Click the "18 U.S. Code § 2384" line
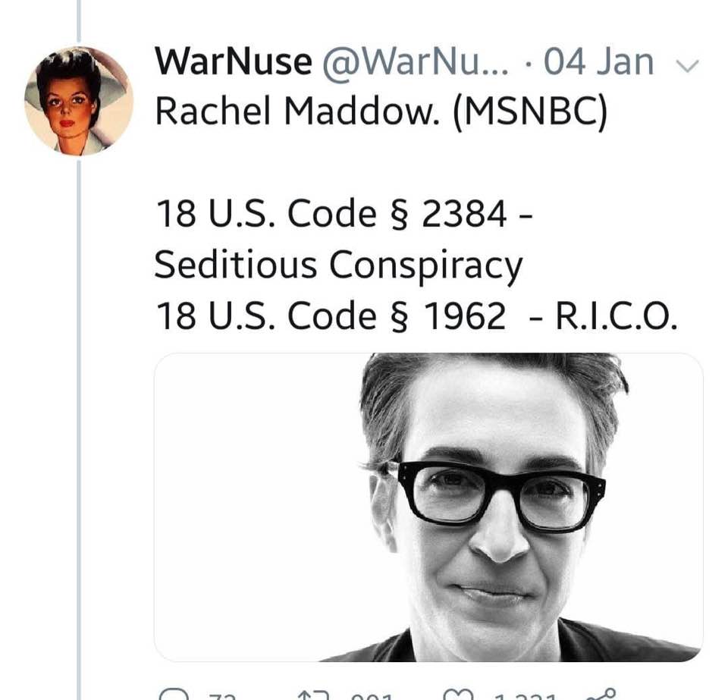This screenshot has height=700, width=728. point(332,215)
